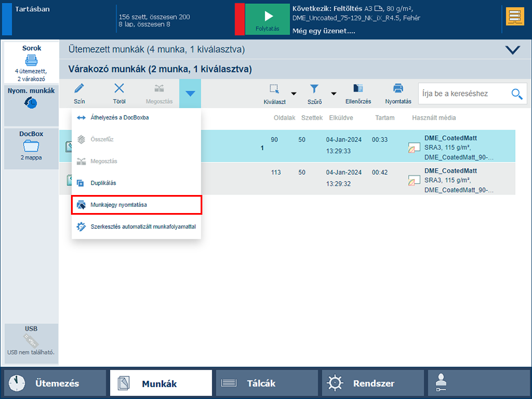Choose Duplikálás from the menu
This screenshot has height=399, width=532.
[136, 183]
